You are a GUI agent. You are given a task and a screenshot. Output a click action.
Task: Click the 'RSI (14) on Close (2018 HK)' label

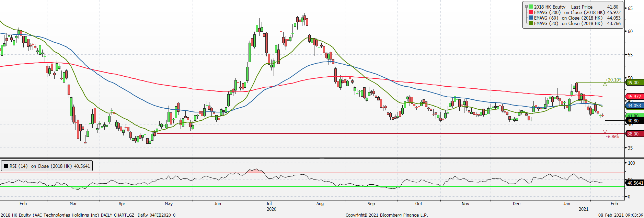click(x=41, y=166)
